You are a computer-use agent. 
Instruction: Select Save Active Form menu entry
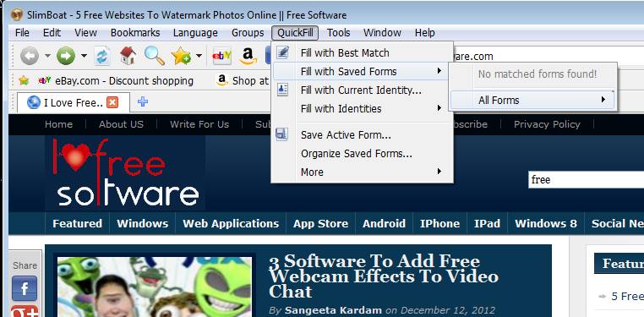click(363, 134)
